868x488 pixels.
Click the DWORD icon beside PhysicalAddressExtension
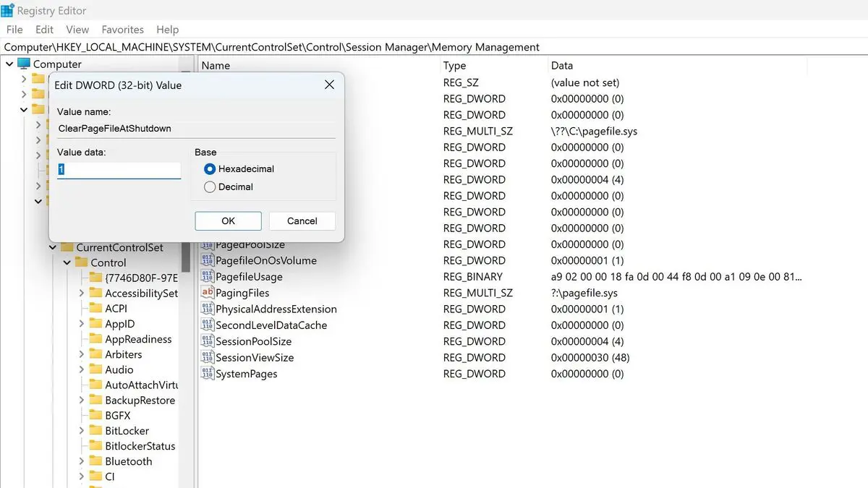point(208,309)
